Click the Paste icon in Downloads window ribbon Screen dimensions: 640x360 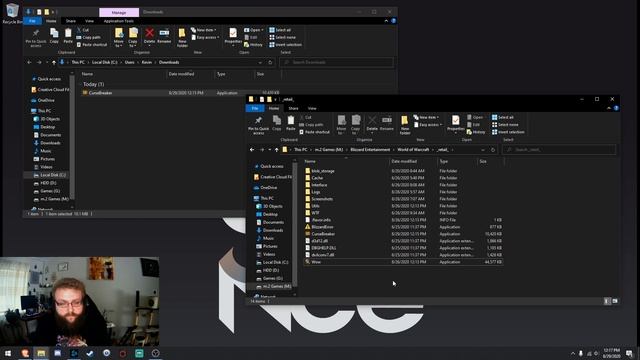pos(68,35)
